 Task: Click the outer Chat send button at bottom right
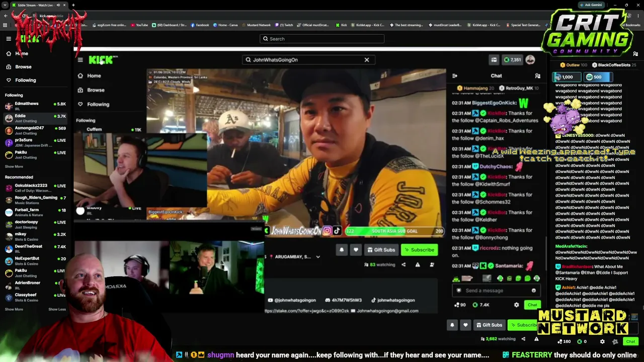(630, 342)
